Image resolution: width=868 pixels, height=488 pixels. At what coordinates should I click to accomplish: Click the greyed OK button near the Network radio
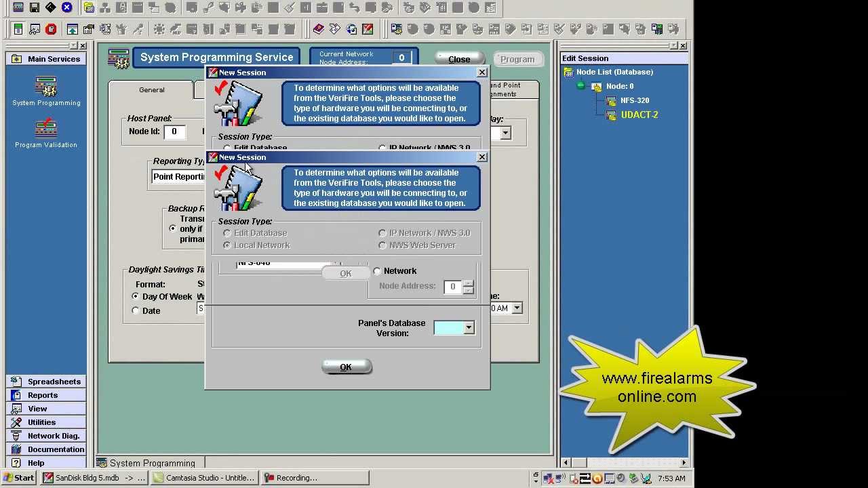click(346, 273)
